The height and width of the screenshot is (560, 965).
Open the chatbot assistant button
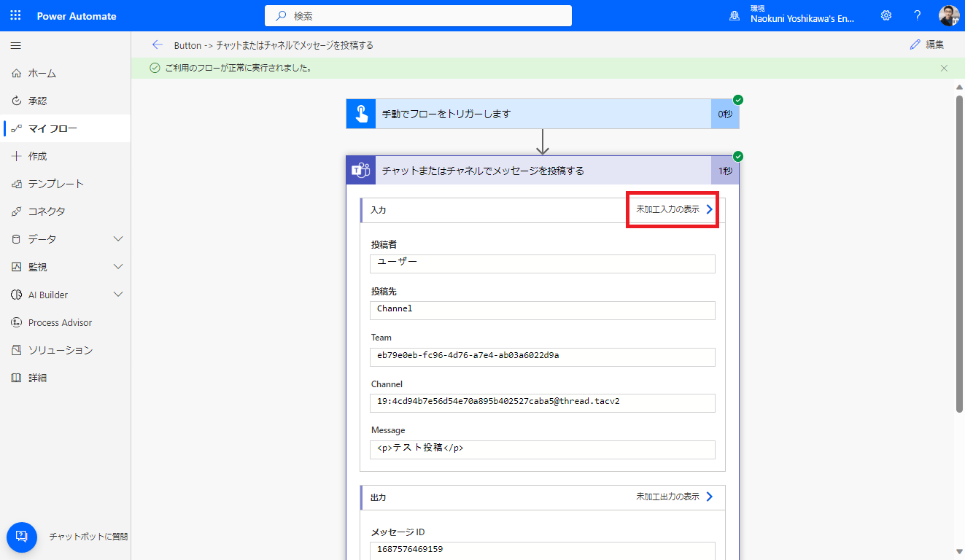point(21,537)
